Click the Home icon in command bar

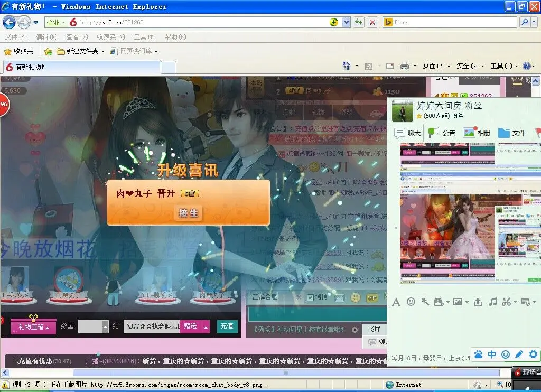[347, 66]
